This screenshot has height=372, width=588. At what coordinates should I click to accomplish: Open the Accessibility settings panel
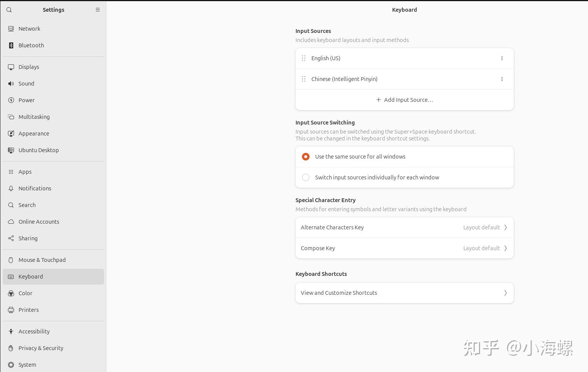pos(34,332)
